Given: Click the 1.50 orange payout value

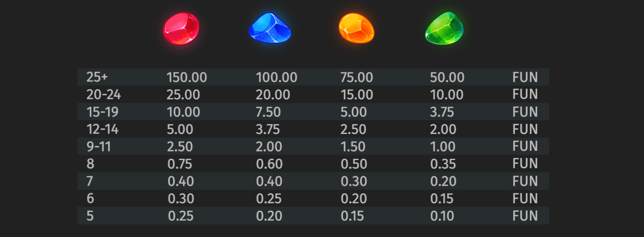Looking at the screenshot, I should pos(353,147).
